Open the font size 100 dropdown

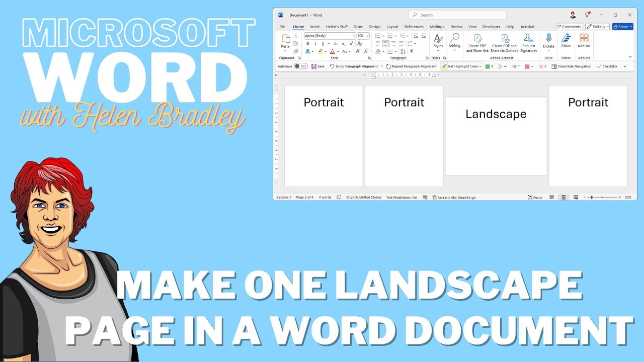(x=367, y=36)
